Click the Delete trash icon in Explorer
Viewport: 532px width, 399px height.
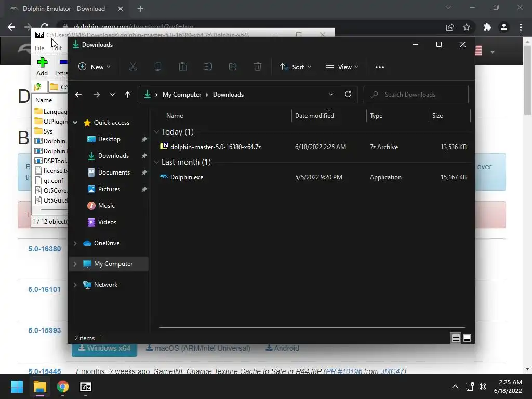coord(258,67)
